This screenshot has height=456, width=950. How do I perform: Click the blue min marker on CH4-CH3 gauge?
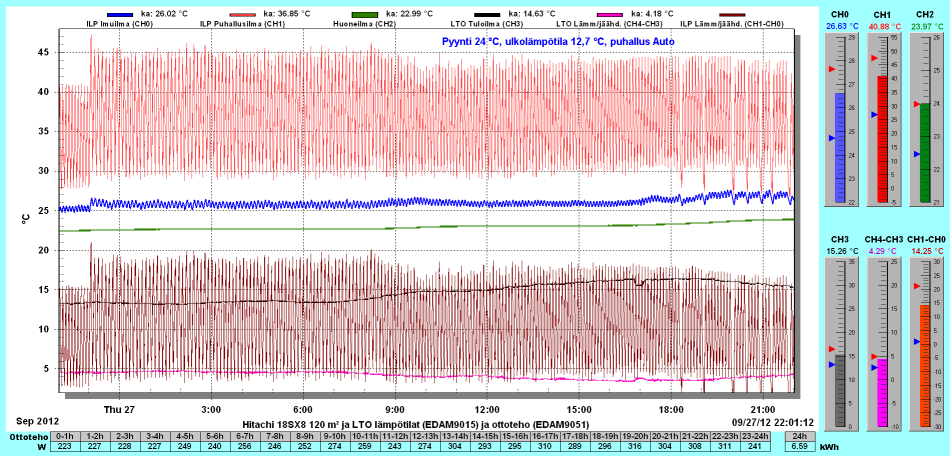[872, 367]
